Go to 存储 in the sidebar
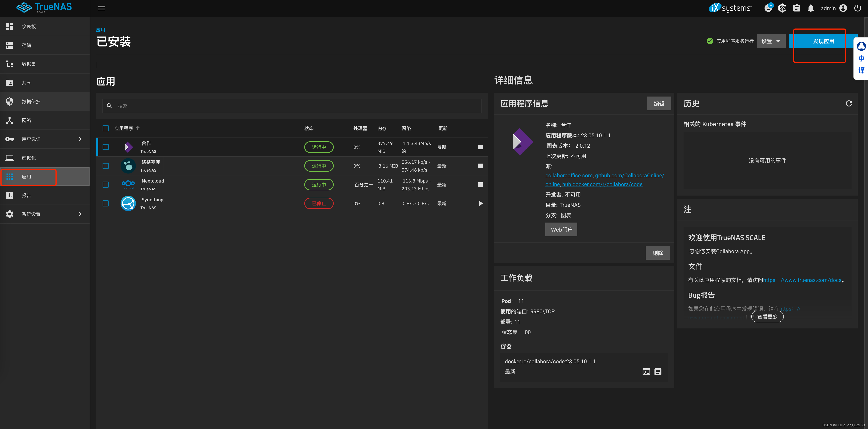The height and width of the screenshot is (429, 868). pos(26,45)
